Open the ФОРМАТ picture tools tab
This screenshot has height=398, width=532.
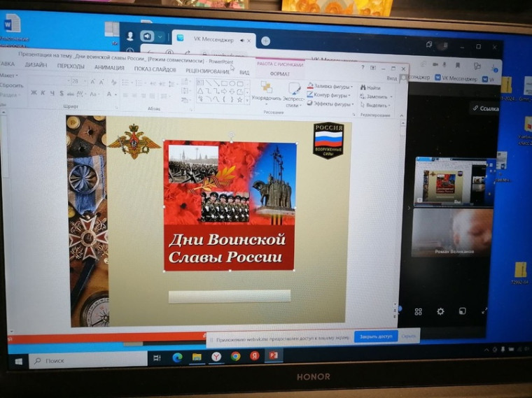[280, 73]
